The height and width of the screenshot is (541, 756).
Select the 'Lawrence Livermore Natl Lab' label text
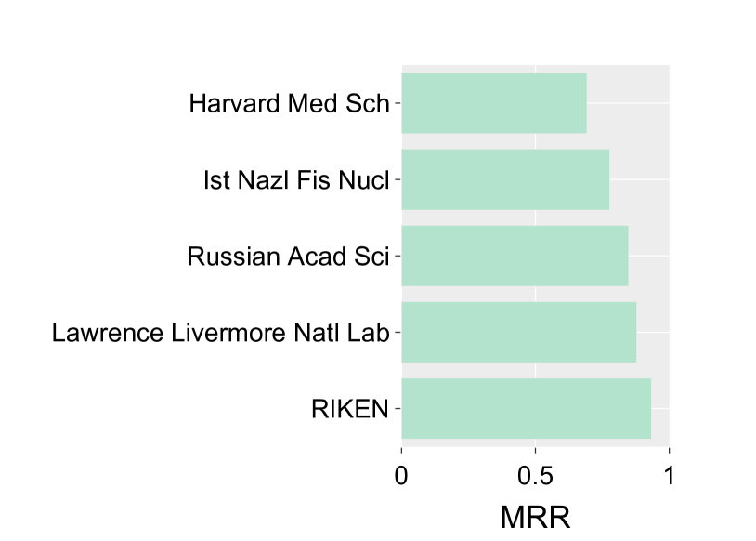tap(221, 332)
